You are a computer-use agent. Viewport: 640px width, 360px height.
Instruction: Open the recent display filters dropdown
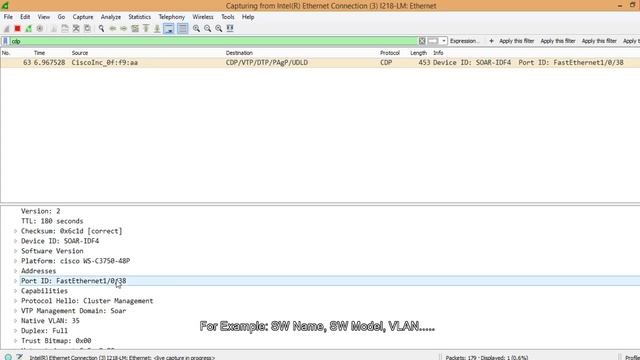click(444, 41)
